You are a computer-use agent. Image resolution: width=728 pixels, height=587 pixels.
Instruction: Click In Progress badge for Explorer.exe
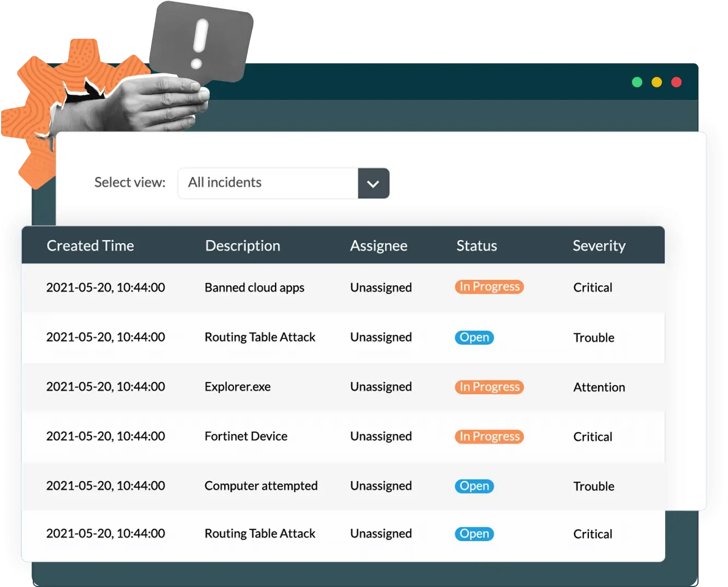click(x=489, y=387)
